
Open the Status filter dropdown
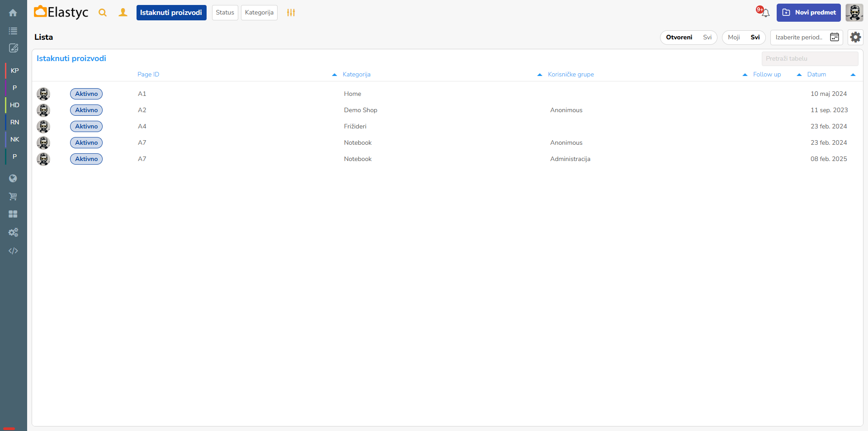(x=225, y=13)
